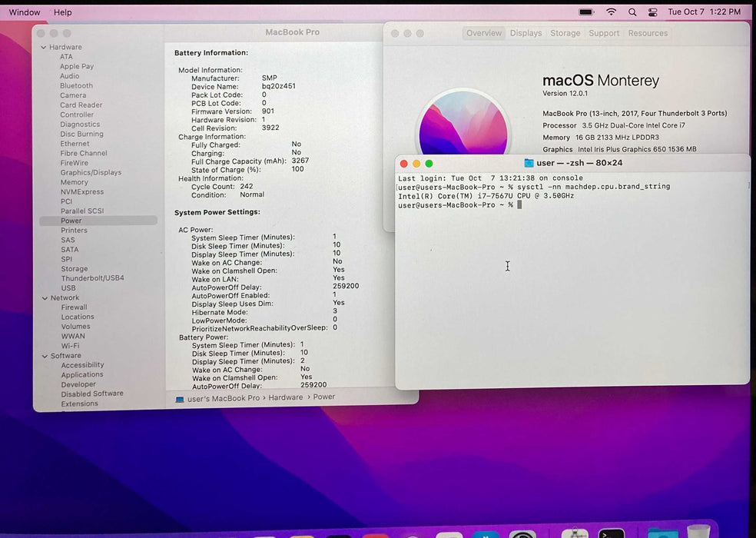Collapse the Network section in sidebar
This screenshot has width=756, height=538.
pyautogui.click(x=44, y=298)
